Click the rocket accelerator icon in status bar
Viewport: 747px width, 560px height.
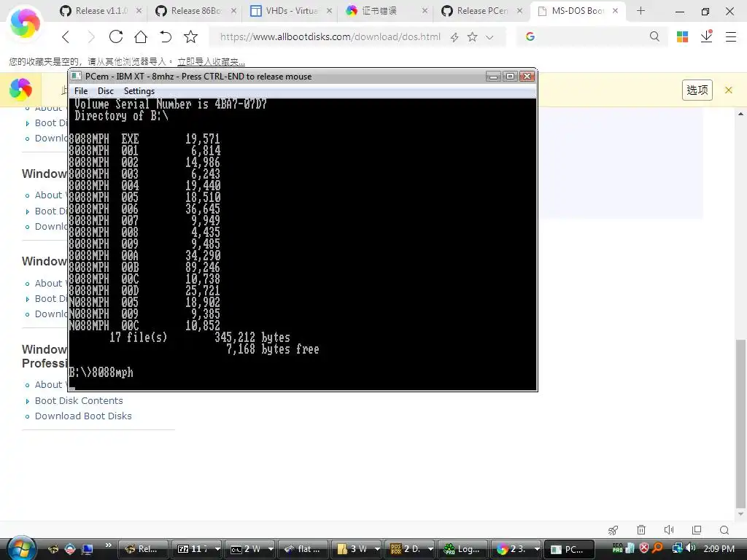pos(613,530)
